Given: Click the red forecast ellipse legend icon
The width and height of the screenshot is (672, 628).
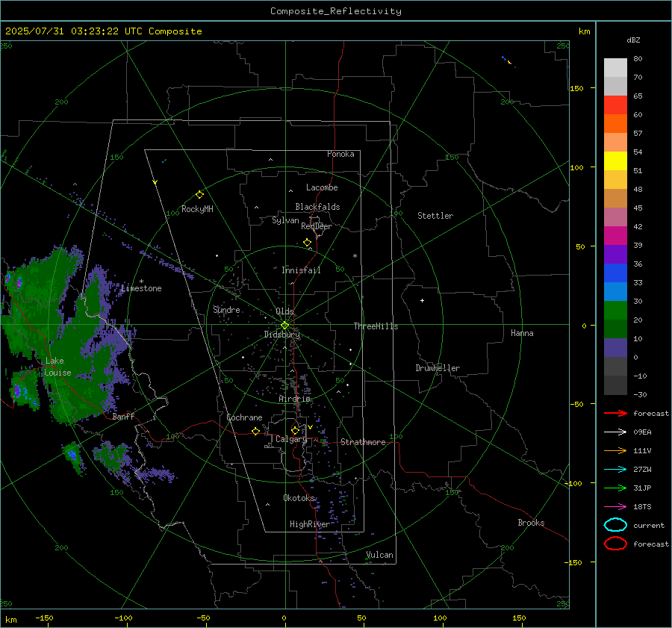Looking at the screenshot, I should 615,544.
